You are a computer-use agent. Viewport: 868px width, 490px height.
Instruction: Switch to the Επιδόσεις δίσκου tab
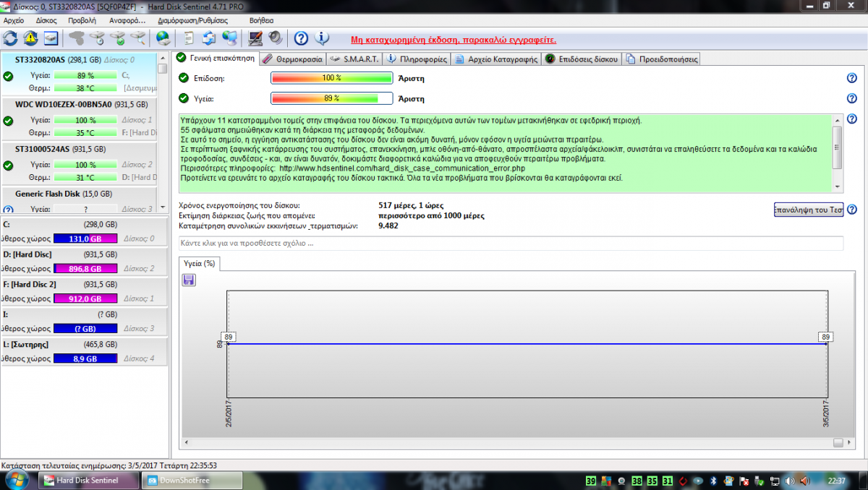click(x=582, y=59)
